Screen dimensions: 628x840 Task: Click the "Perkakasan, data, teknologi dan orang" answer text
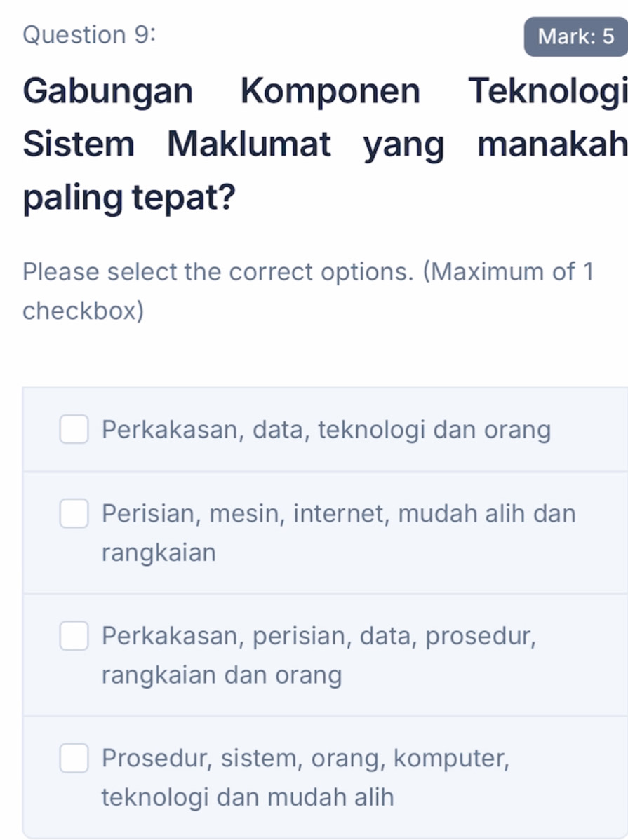click(326, 430)
